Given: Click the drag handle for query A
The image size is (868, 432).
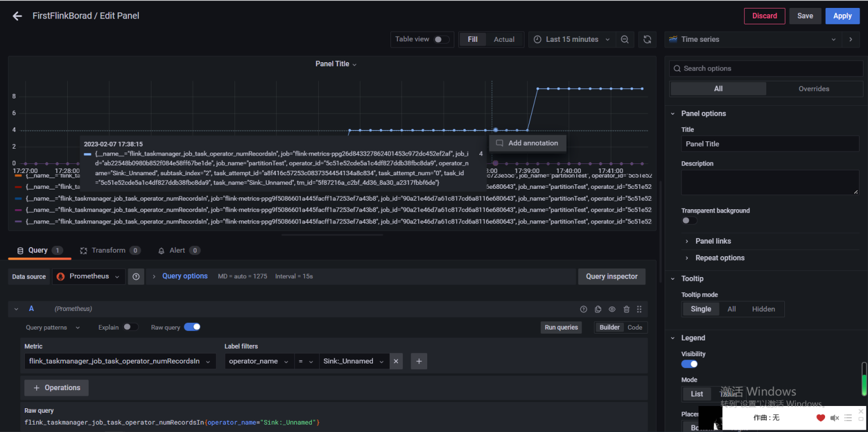Looking at the screenshot, I should click(639, 309).
